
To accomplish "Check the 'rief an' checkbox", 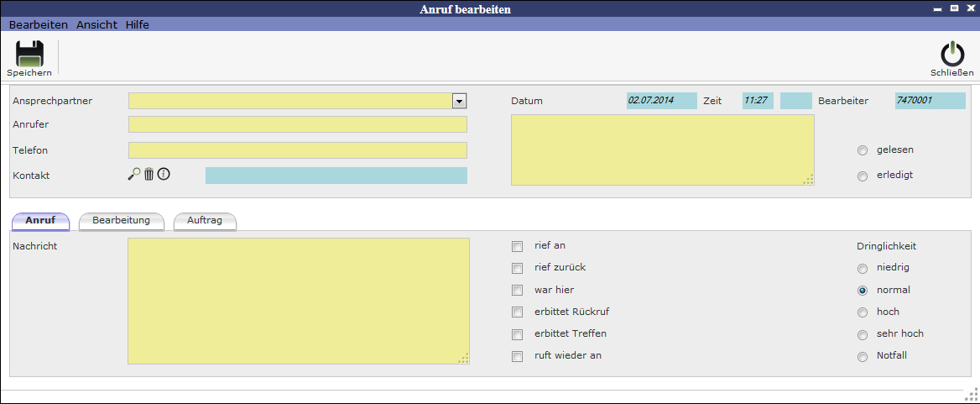I will click(517, 246).
